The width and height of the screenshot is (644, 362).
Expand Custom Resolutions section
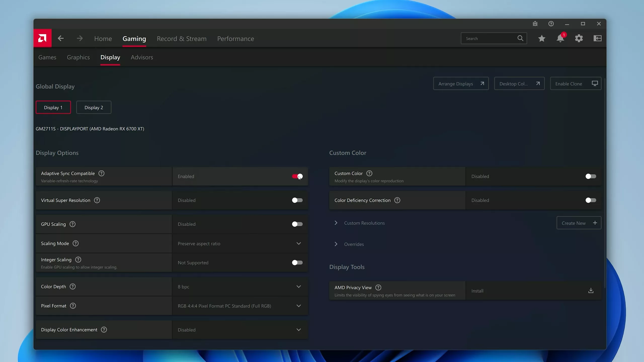[336, 223]
